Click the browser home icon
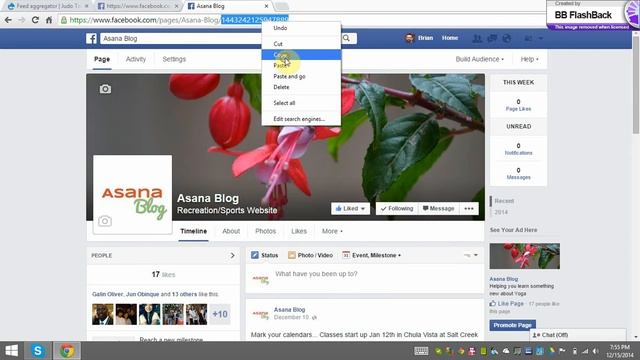The height and width of the screenshot is (360, 640). point(49,20)
